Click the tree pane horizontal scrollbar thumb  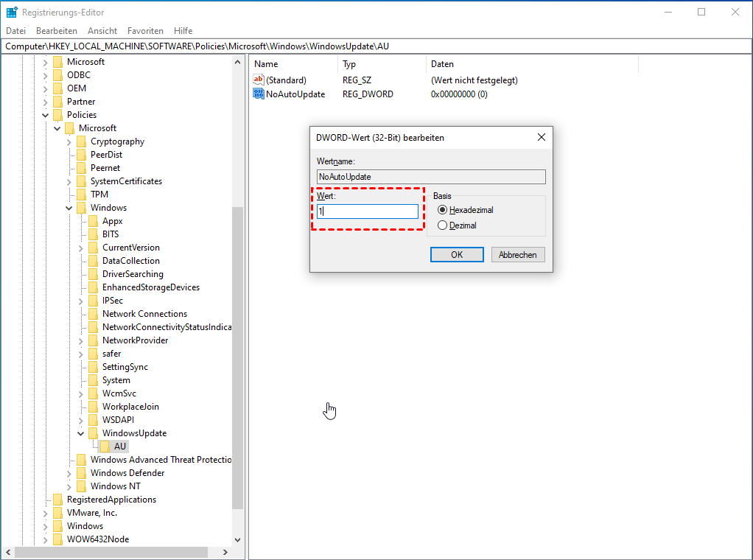point(111,553)
